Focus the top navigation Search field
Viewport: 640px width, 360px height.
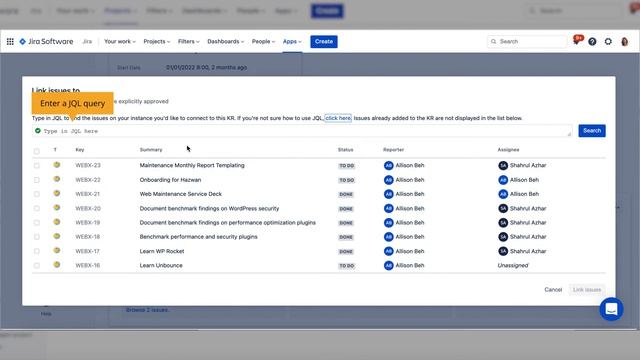pos(527,41)
